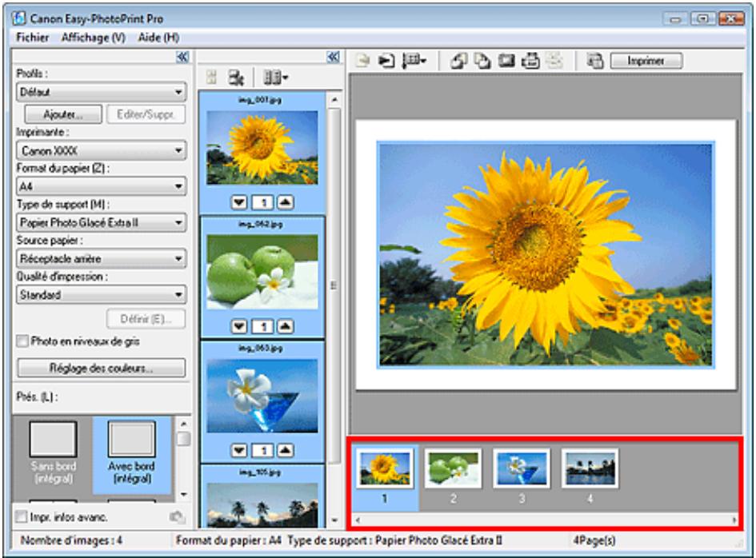The width and height of the screenshot is (756, 558).
Task: Increase copies for img_063.jpg
Action: coord(286,451)
